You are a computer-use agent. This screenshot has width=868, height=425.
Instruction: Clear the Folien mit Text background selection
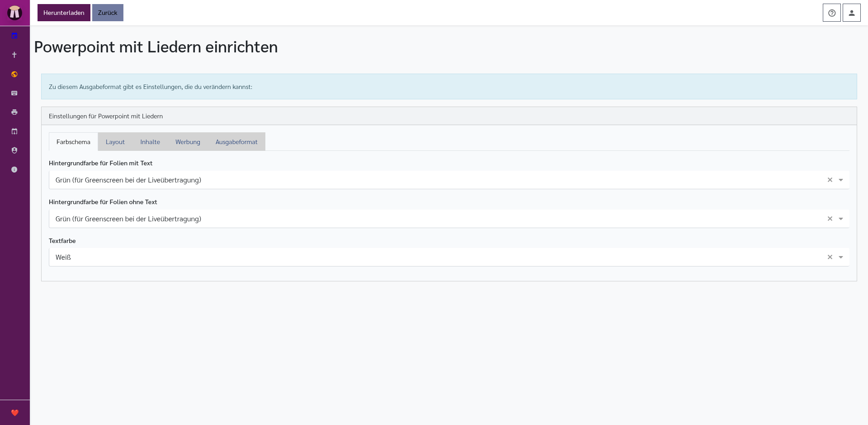(x=830, y=180)
